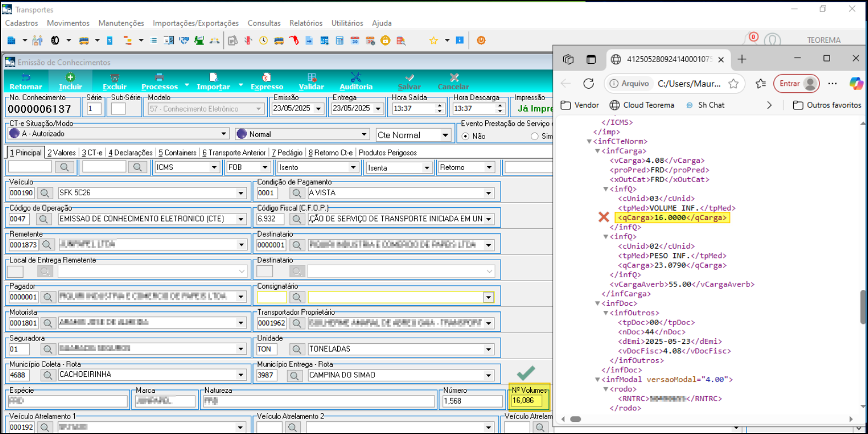Open the Relatórios menu
868x434 pixels.
click(306, 23)
